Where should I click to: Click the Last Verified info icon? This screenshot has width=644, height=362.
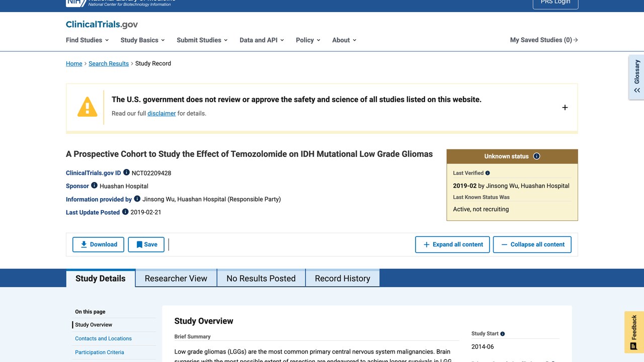pyautogui.click(x=488, y=173)
